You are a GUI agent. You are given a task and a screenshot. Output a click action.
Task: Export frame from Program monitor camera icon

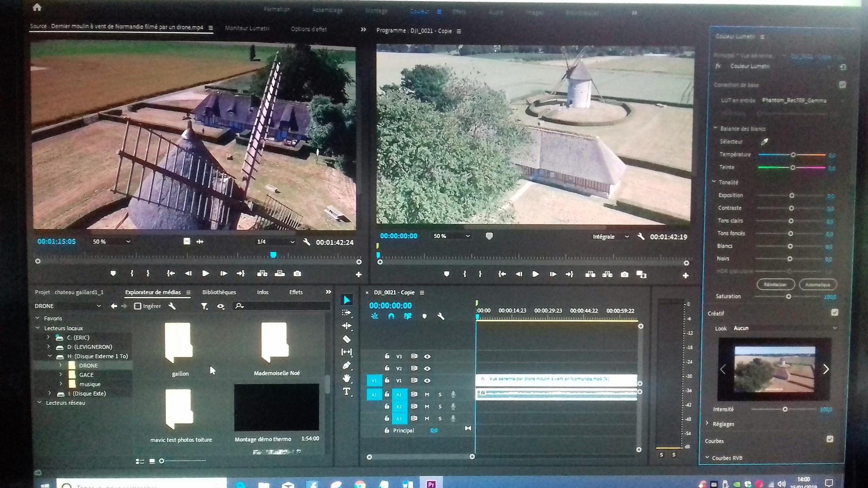(624, 274)
